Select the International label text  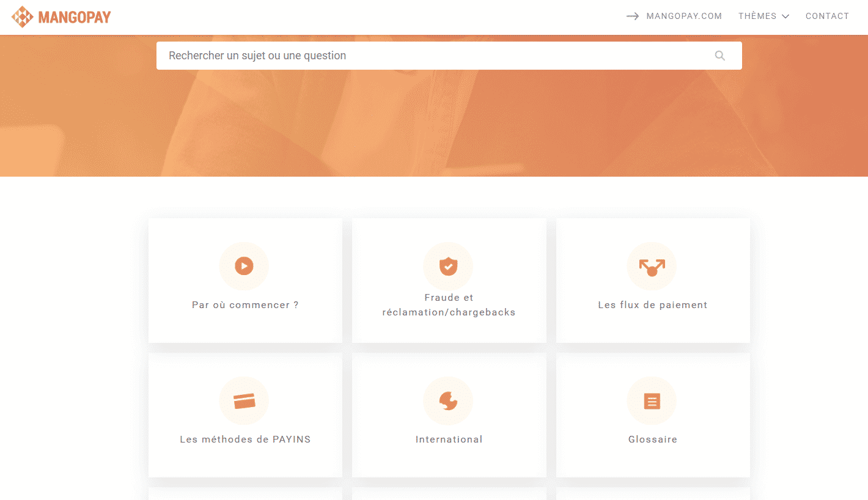(x=449, y=439)
